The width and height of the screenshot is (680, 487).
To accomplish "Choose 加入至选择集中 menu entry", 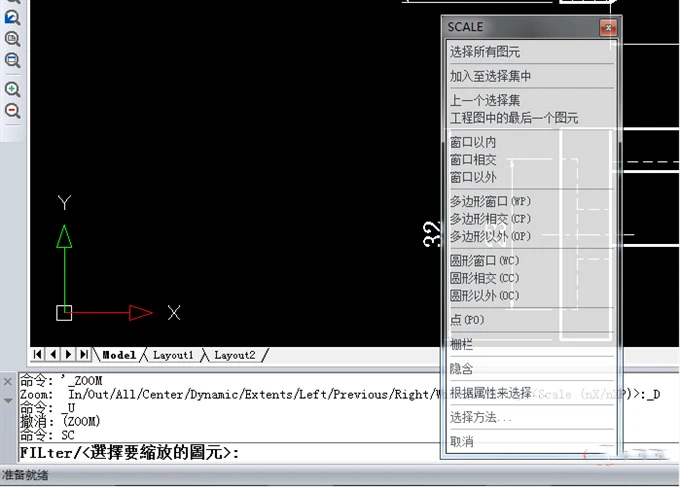I will pyautogui.click(x=530, y=76).
